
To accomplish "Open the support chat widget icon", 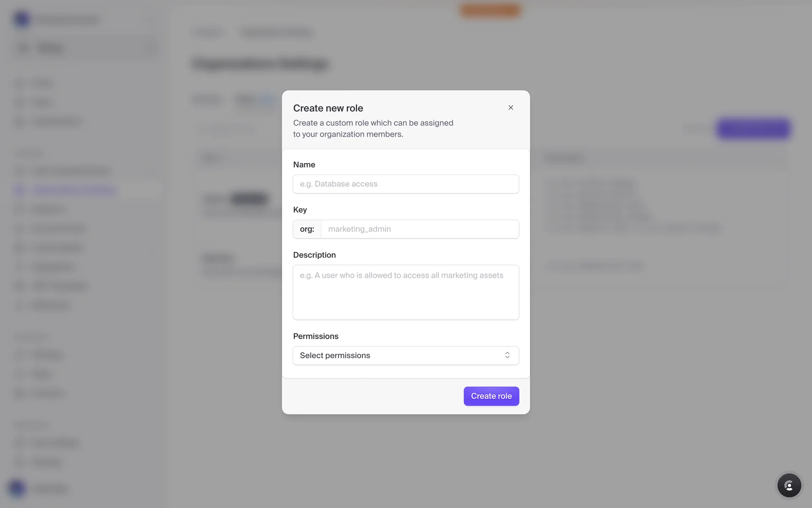I will [x=789, y=485].
